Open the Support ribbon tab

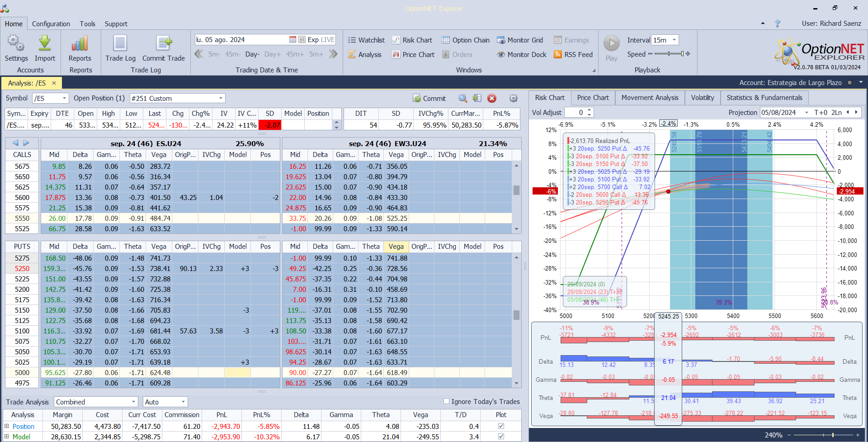pyautogui.click(x=116, y=24)
